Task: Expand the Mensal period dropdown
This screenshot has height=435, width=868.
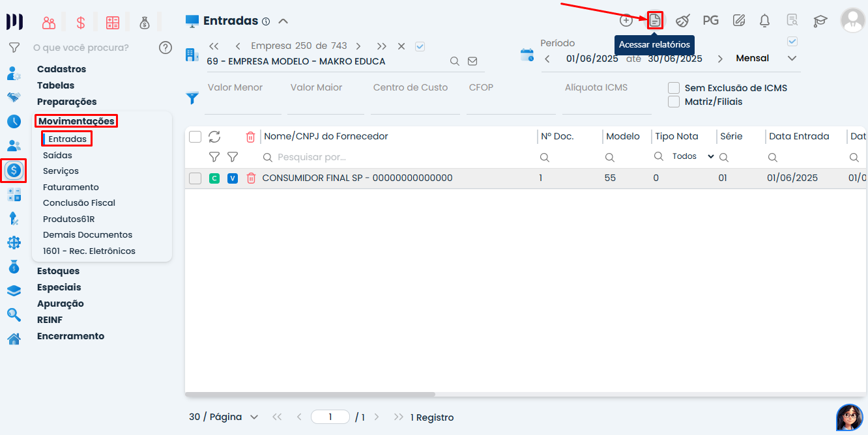Action: point(792,59)
